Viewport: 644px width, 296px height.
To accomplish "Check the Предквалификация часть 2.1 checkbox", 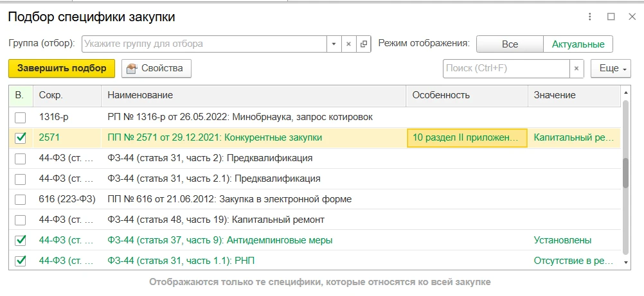I will pyautogui.click(x=20, y=179).
